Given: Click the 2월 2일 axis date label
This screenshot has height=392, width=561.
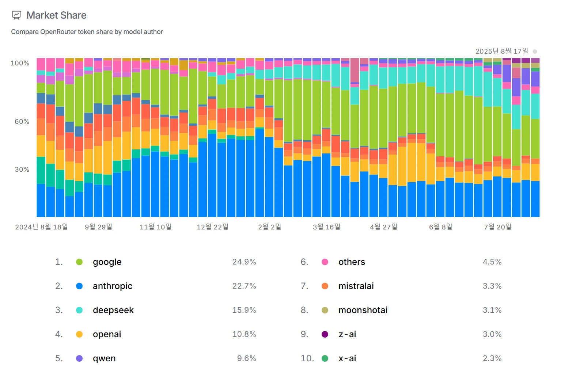Looking at the screenshot, I should click(270, 227).
